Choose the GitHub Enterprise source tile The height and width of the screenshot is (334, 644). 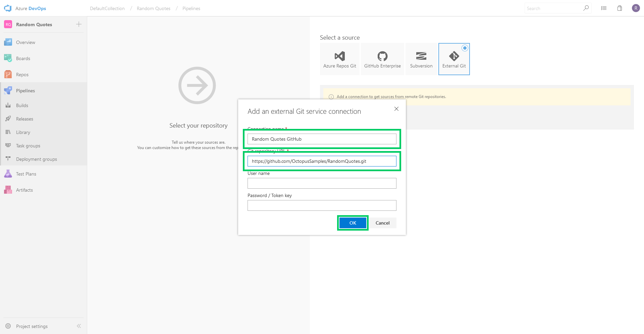point(382,59)
